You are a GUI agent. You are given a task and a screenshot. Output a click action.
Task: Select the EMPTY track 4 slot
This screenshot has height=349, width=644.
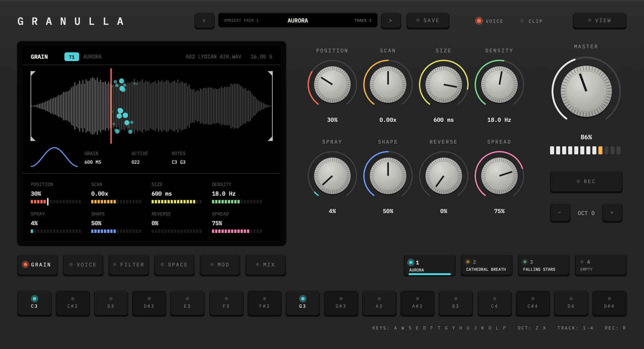[601, 265]
